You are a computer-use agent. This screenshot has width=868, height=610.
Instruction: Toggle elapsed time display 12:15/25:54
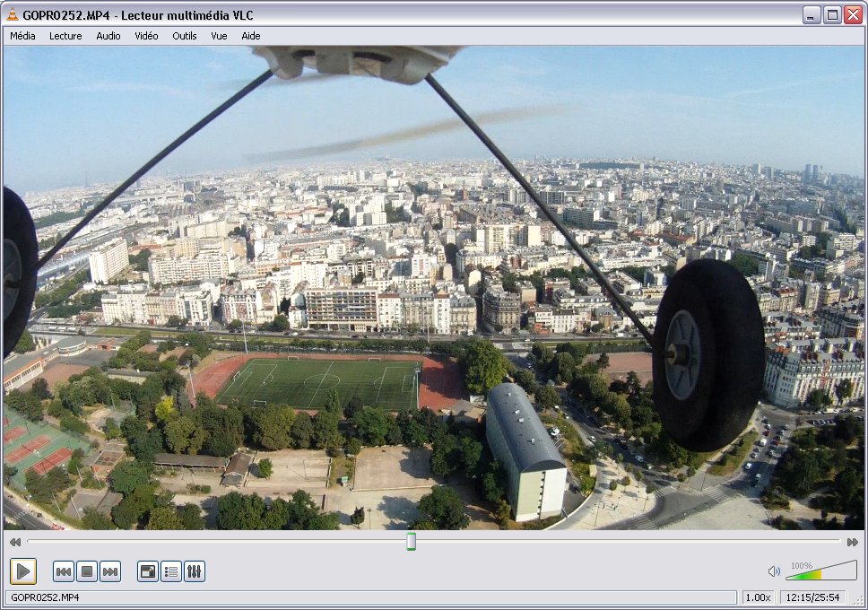812,597
